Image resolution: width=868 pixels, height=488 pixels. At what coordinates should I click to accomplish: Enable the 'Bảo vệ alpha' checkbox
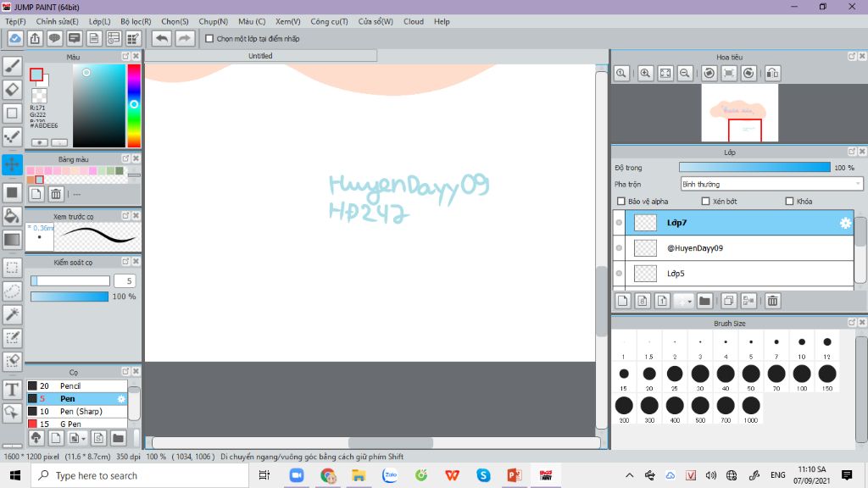coord(621,202)
